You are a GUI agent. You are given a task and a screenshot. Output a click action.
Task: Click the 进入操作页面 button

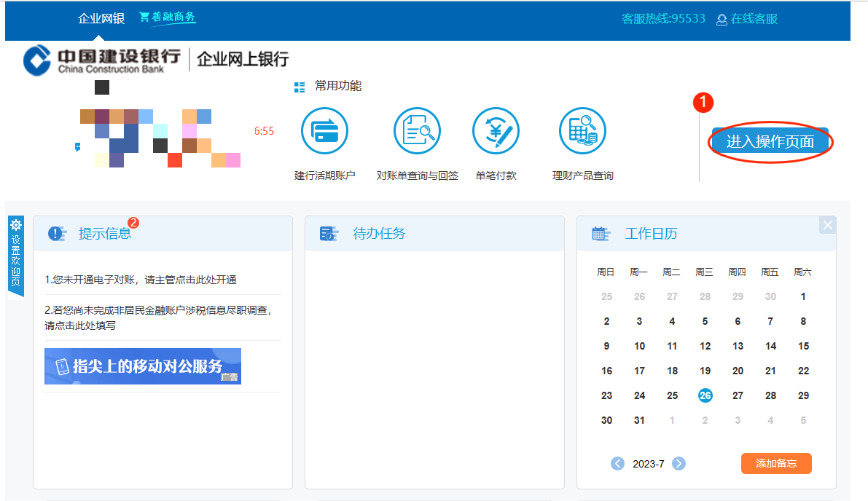(770, 141)
